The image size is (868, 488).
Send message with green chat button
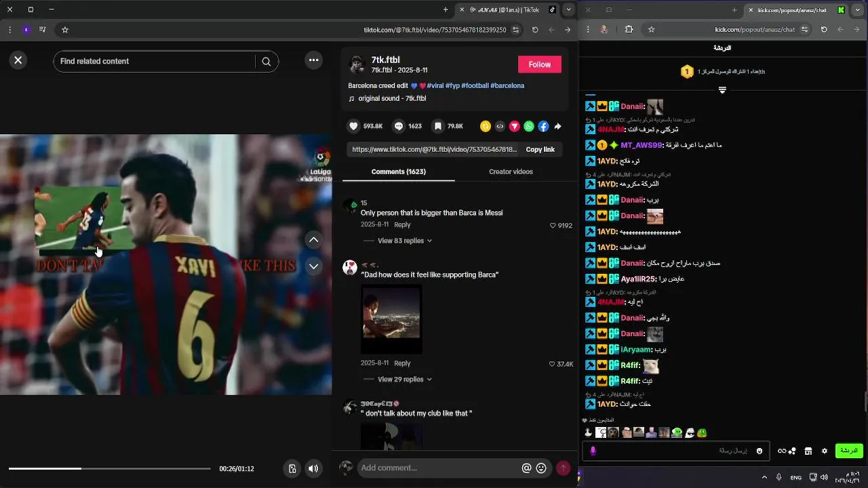coord(848,451)
